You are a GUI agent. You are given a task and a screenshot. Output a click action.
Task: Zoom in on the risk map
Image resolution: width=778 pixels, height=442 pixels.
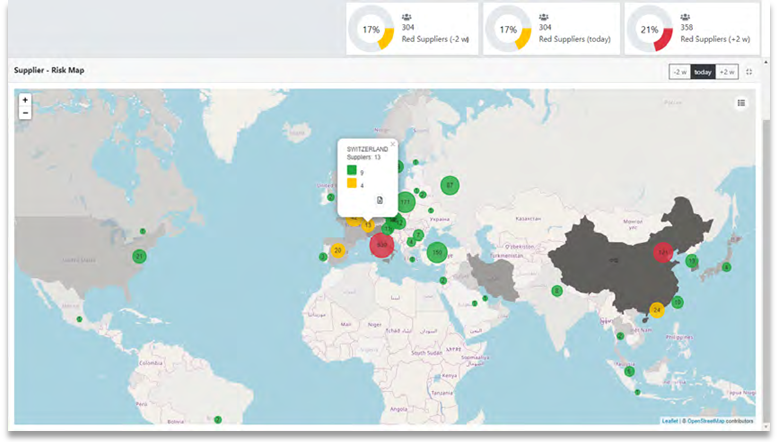(25, 100)
